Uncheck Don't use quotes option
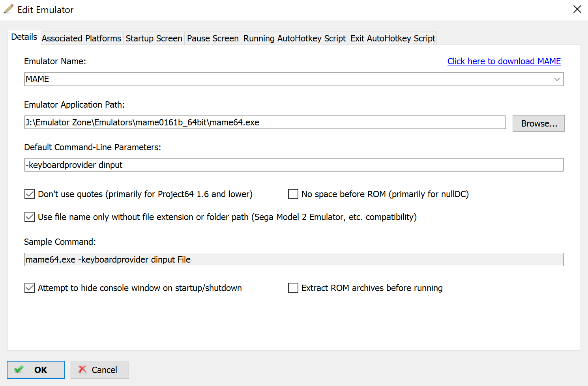This screenshot has height=386, width=588. 30,194
